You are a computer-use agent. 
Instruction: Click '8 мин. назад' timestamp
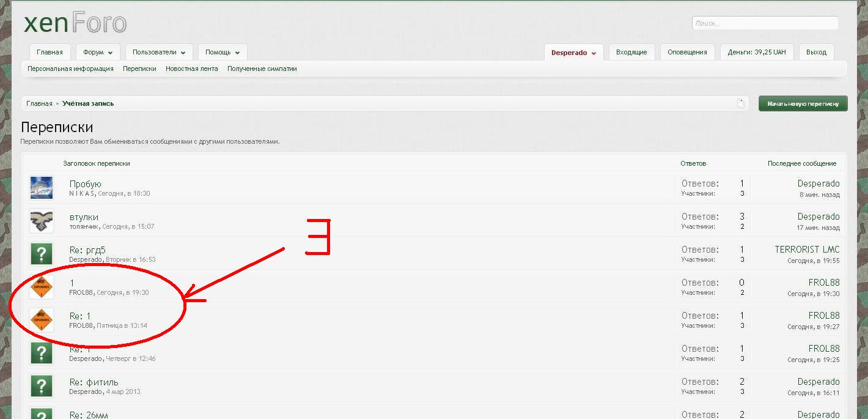tap(820, 195)
